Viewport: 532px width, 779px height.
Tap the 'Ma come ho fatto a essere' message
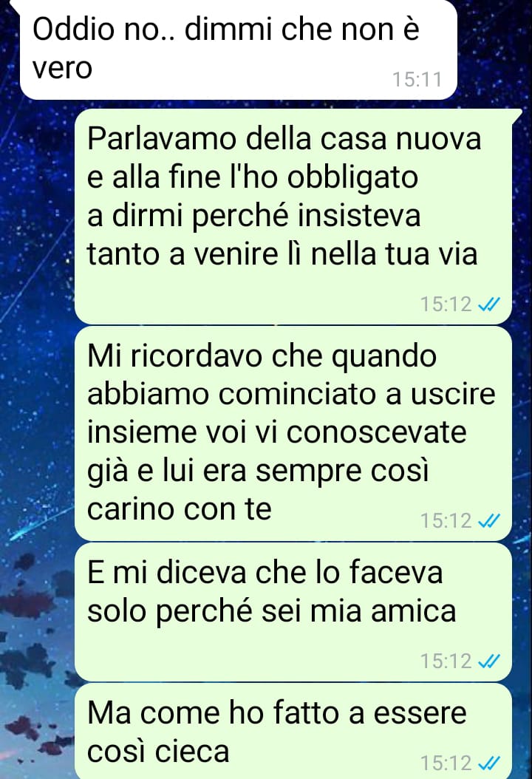point(293,731)
